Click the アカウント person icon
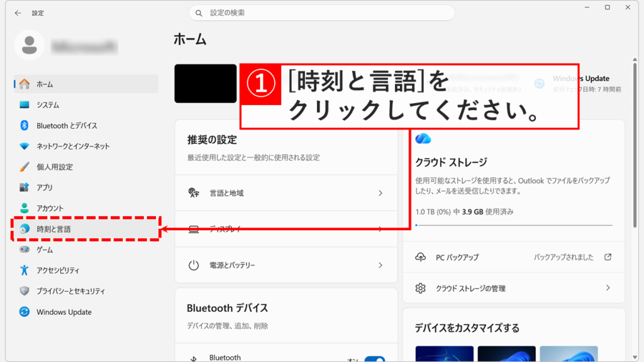Image resolution: width=644 pixels, height=362 pixels. click(x=25, y=208)
